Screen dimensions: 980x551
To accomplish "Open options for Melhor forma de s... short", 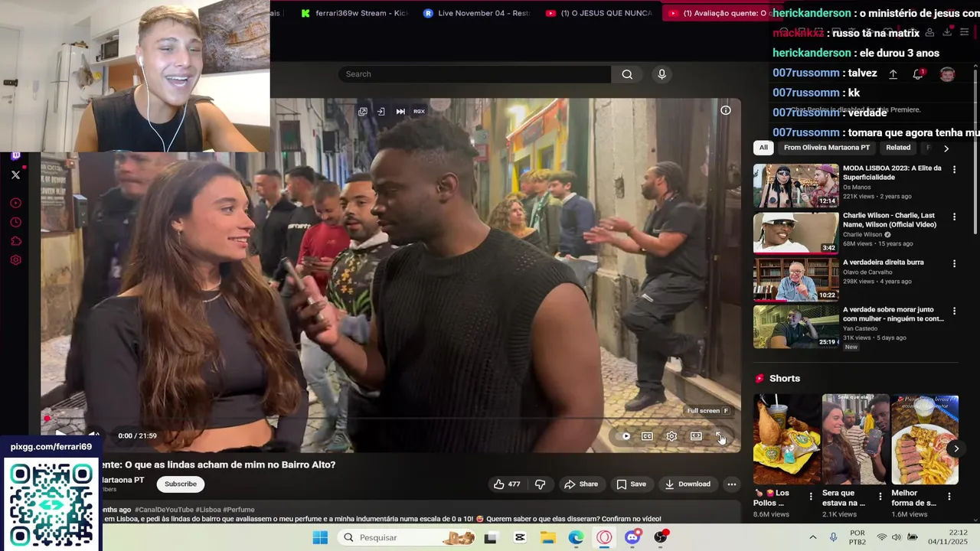I will (x=949, y=496).
